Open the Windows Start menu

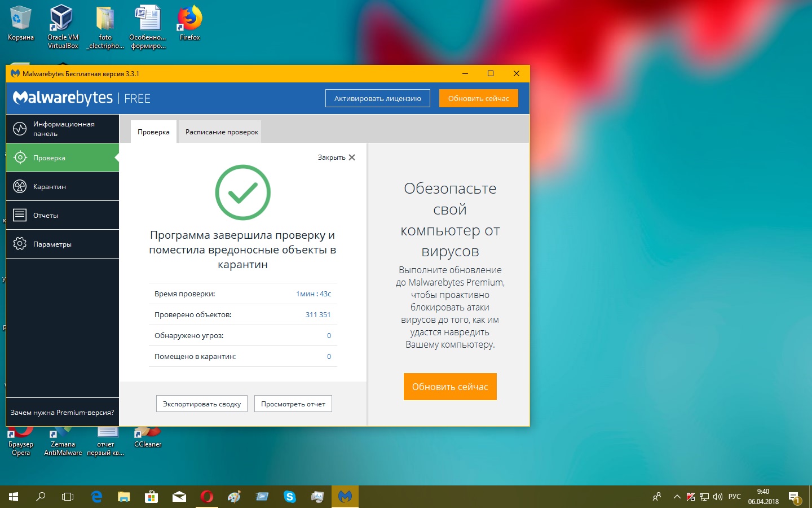(x=14, y=497)
